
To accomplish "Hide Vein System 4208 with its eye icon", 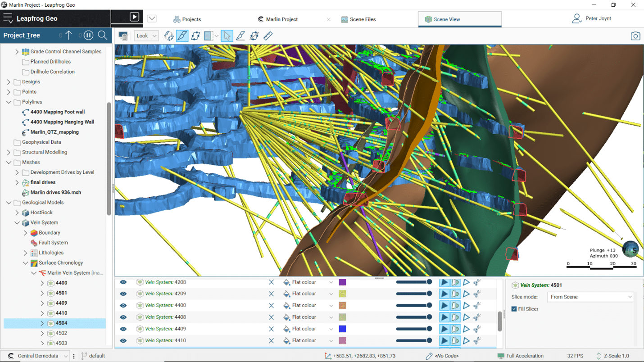I will (123, 282).
